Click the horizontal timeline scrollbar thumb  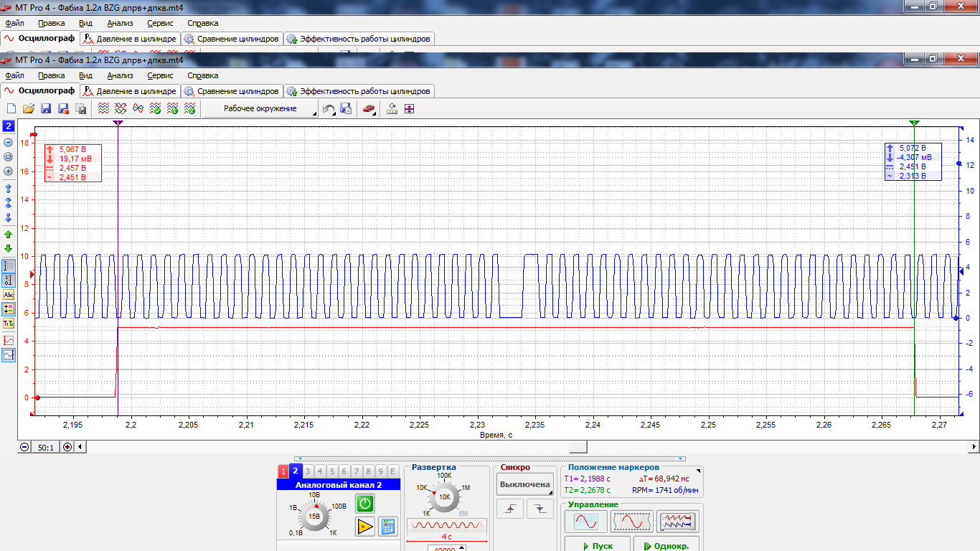coord(578,447)
